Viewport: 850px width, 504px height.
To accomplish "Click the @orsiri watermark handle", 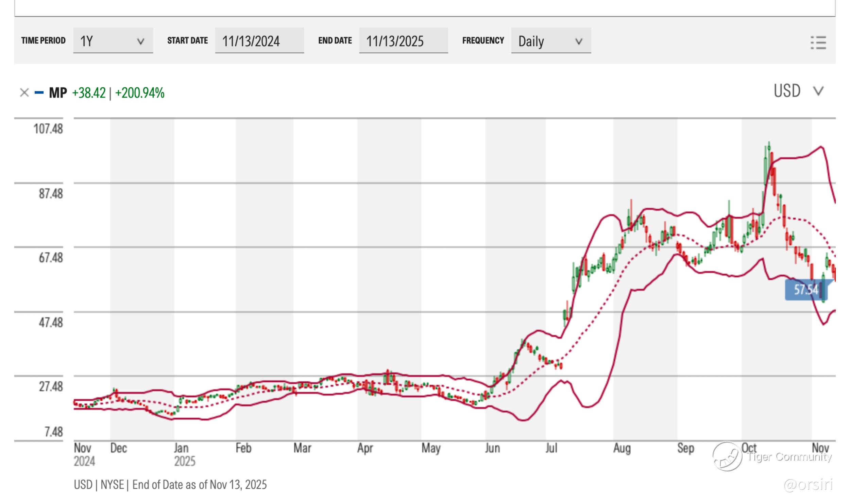I will point(808,485).
